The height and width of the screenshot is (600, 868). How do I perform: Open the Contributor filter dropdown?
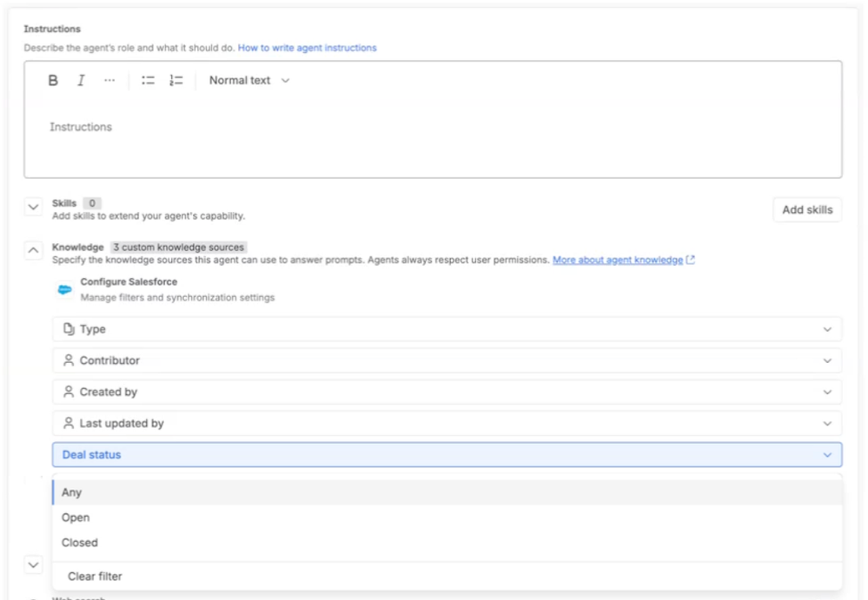click(x=447, y=360)
